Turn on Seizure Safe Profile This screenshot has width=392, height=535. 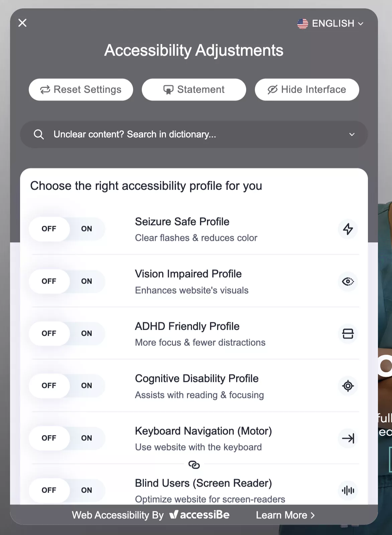click(86, 229)
